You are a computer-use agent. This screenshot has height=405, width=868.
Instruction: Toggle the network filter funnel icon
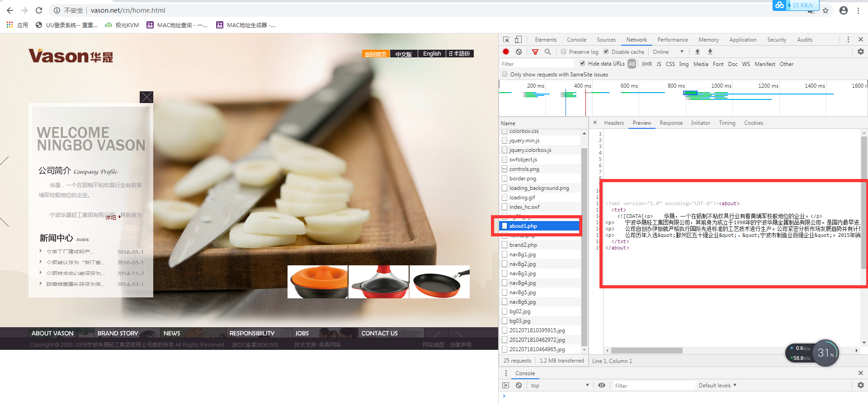click(535, 52)
